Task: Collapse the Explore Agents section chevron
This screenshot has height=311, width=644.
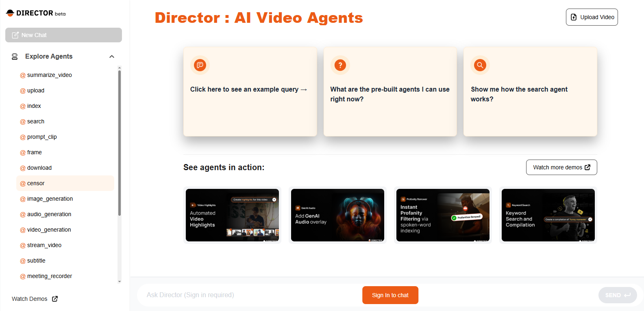Action: tap(112, 57)
